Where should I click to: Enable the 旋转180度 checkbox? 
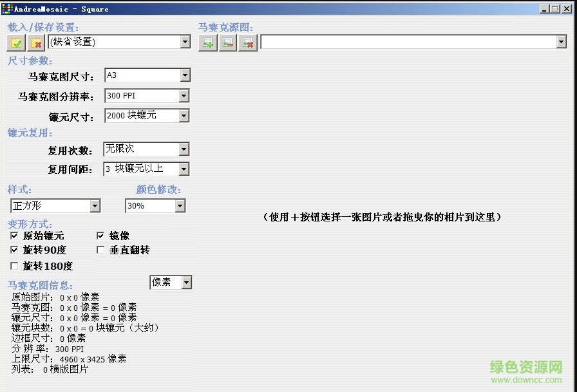pos(14,266)
